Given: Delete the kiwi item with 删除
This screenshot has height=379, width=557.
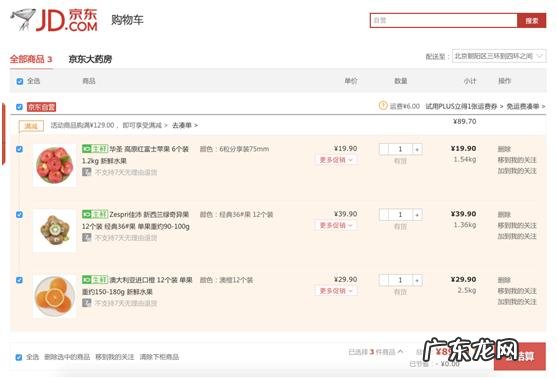Looking at the screenshot, I should tap(504, 214).
